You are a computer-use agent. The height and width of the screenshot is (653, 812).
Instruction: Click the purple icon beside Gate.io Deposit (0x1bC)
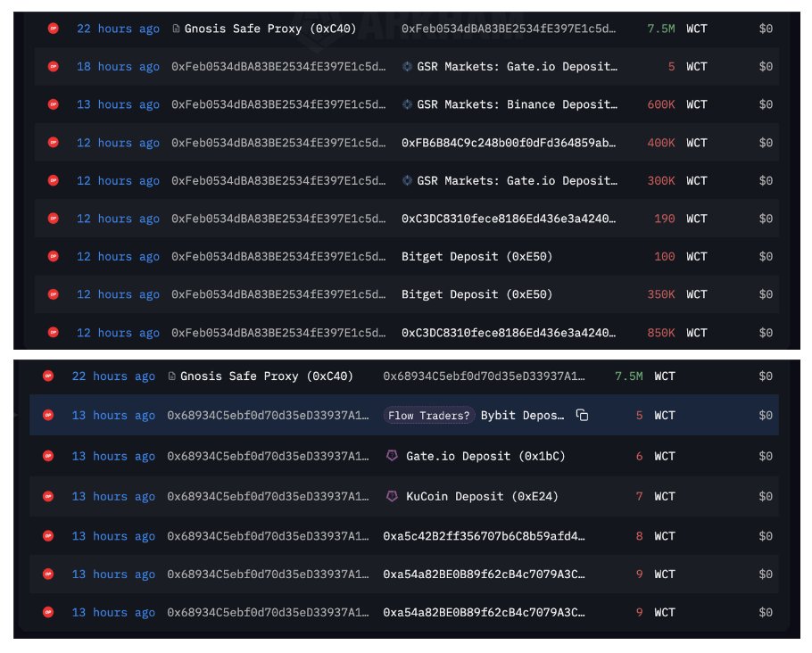click(x=392, y=455)
